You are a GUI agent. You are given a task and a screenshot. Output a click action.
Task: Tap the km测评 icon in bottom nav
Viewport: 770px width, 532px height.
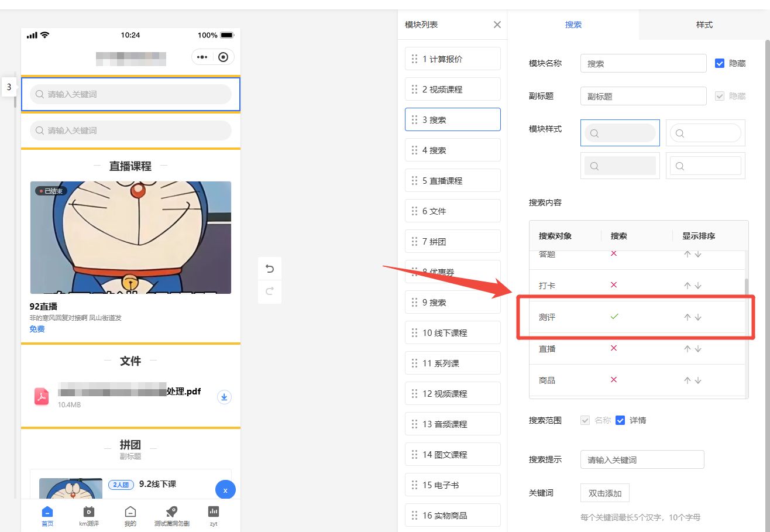(x=89, y=511)
